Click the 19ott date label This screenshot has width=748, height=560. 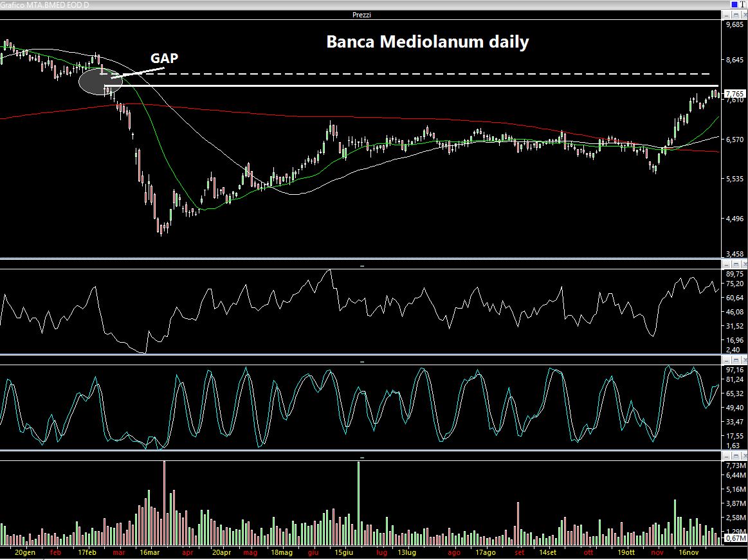626,552
